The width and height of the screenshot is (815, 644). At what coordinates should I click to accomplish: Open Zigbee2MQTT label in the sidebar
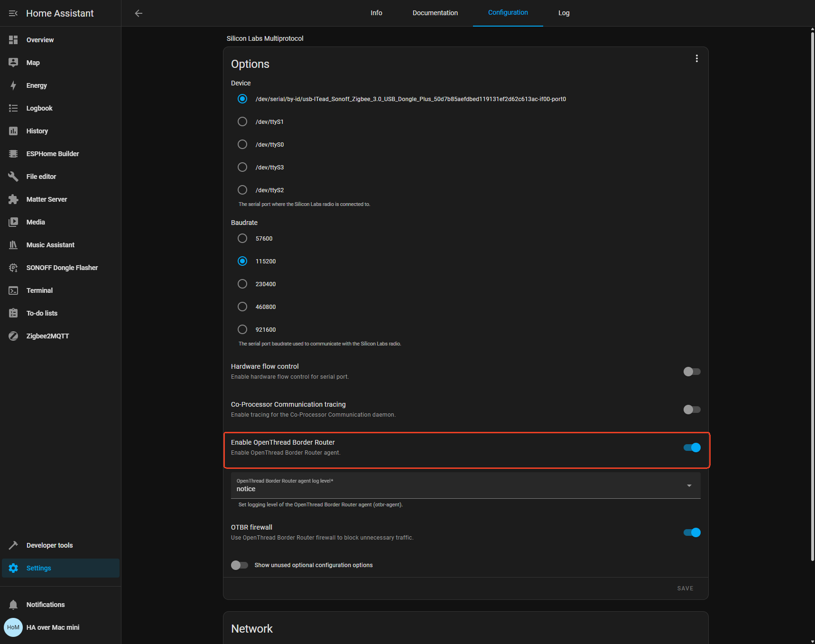(47, 336)
